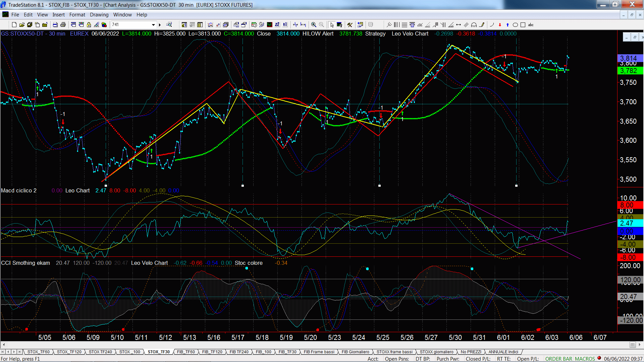Open Insert Analysis Technique chart icon
This screenshot has width=644, height=362.
pyautogui.click(x=210, y=25)
